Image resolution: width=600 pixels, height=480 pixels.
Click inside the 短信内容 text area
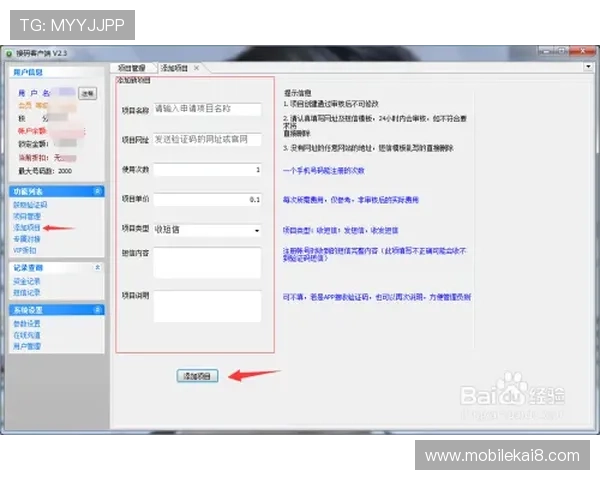pos(207,263)
